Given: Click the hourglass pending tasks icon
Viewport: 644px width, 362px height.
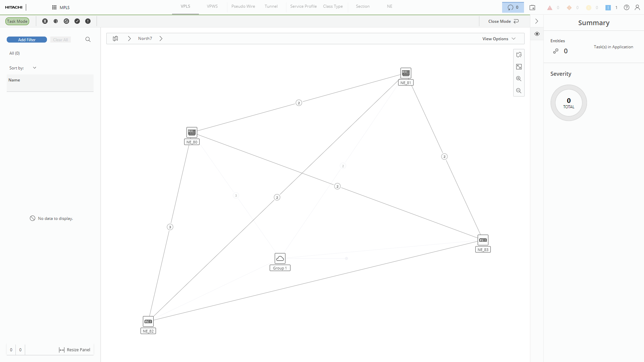Looking at the screenshot, I should click(x=45, y=21).
